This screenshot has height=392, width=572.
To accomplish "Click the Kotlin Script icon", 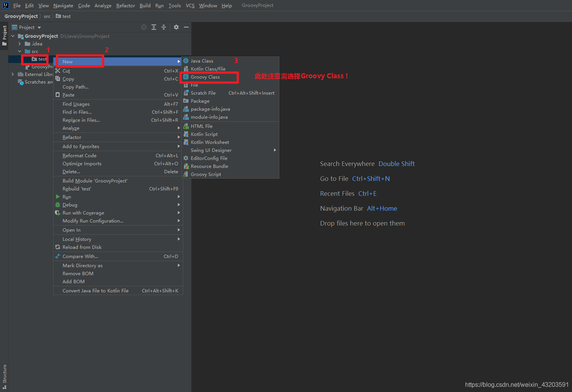I will 186,134.
